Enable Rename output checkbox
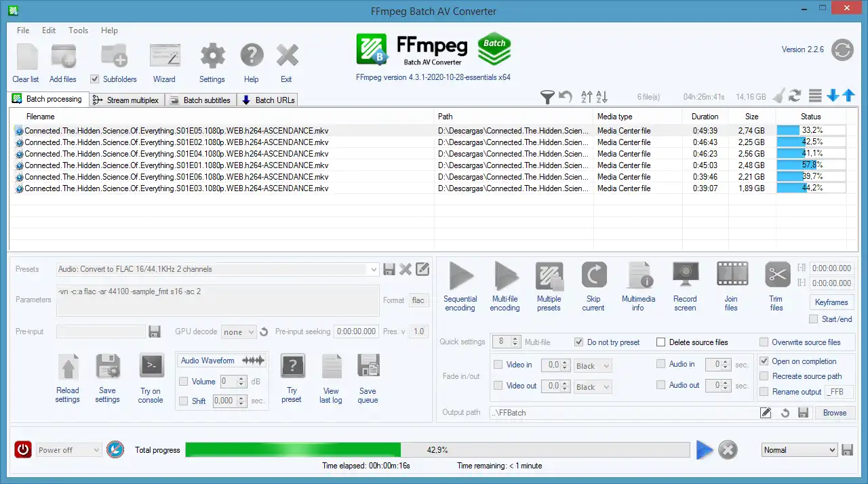This screenshot has width=868, height=484. tap(764, 391)
